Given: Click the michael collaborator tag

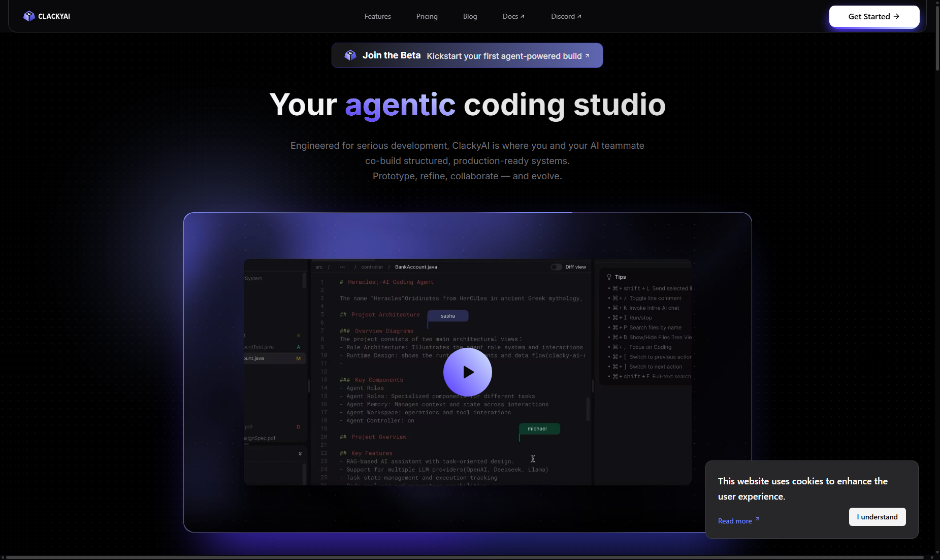Looking at the screenshot, I should tap(539, 429).
